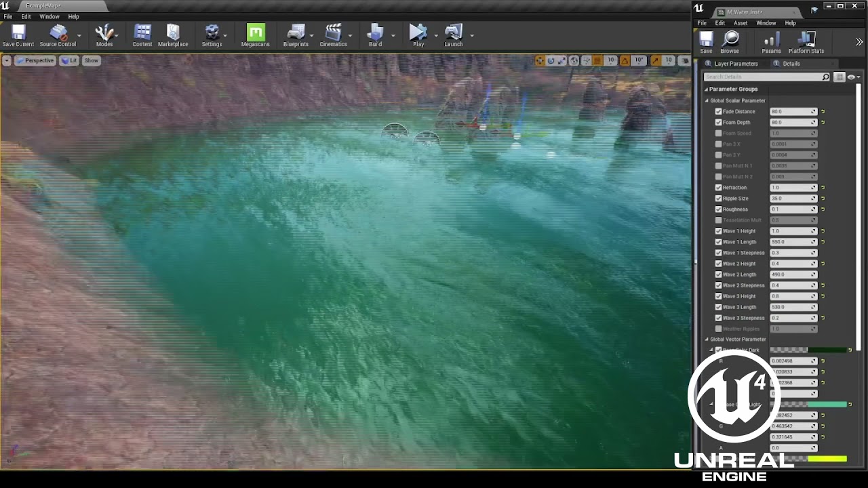Reset Fade Distance to default value
Image resolution: width=868 pixels, height=488 pixels.
(823, 112)
